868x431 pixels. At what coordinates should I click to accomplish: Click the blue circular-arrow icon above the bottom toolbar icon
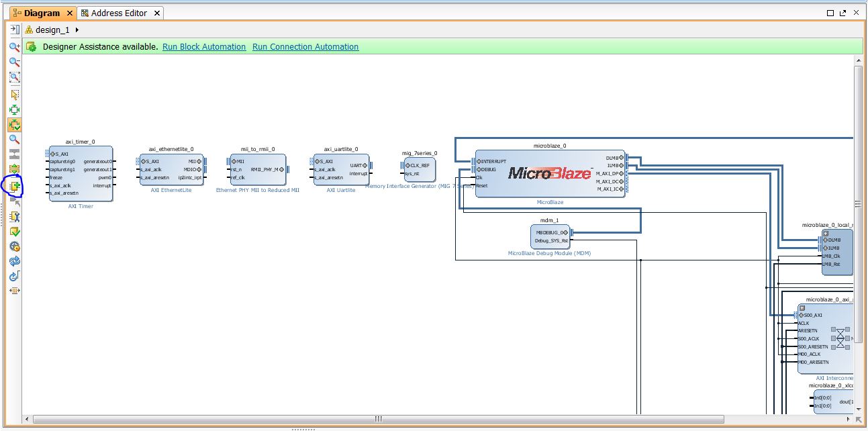point(14,276)
